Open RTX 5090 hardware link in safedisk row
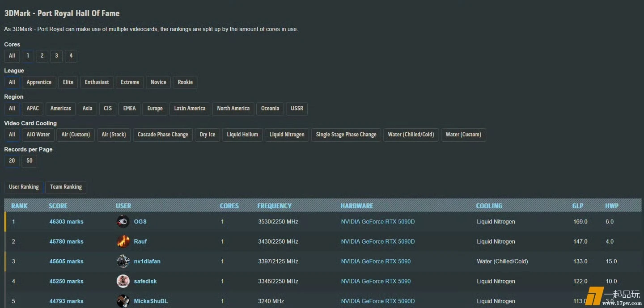Viewport: 644px width, 308px height. tap(376, 281)
